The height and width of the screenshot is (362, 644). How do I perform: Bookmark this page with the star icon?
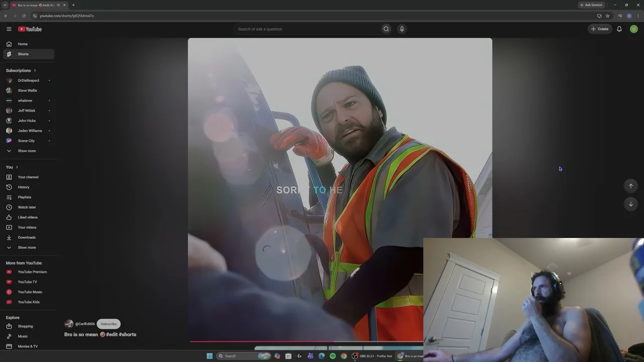point(608,16)
